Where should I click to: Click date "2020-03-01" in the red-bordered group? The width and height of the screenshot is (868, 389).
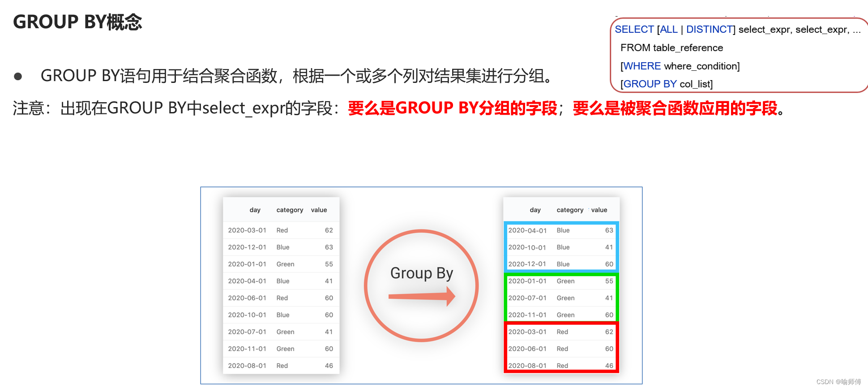[527, 332]
